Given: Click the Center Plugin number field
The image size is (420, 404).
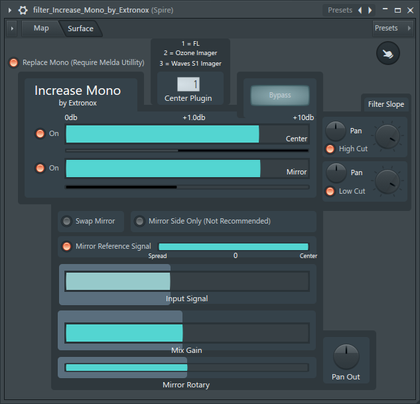Looking at the screenshot, I should pyautogui.click(x=188, y=84).
